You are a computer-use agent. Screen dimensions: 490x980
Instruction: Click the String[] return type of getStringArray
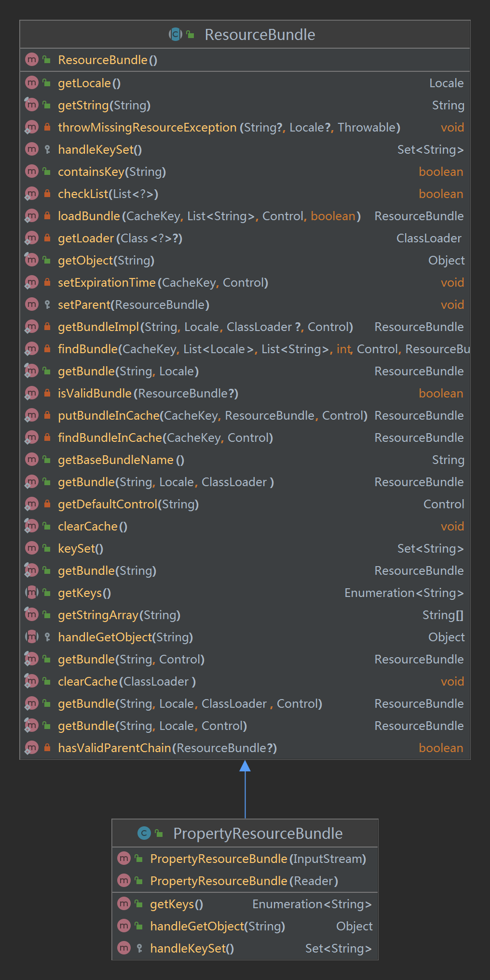tap(443, 615)
